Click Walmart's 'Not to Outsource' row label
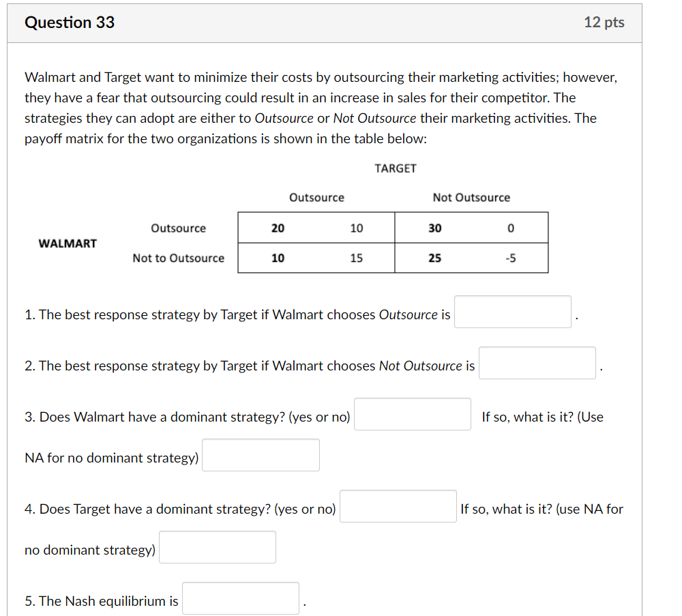The height and width of the screenshot is (616, 682). point(179,259)
